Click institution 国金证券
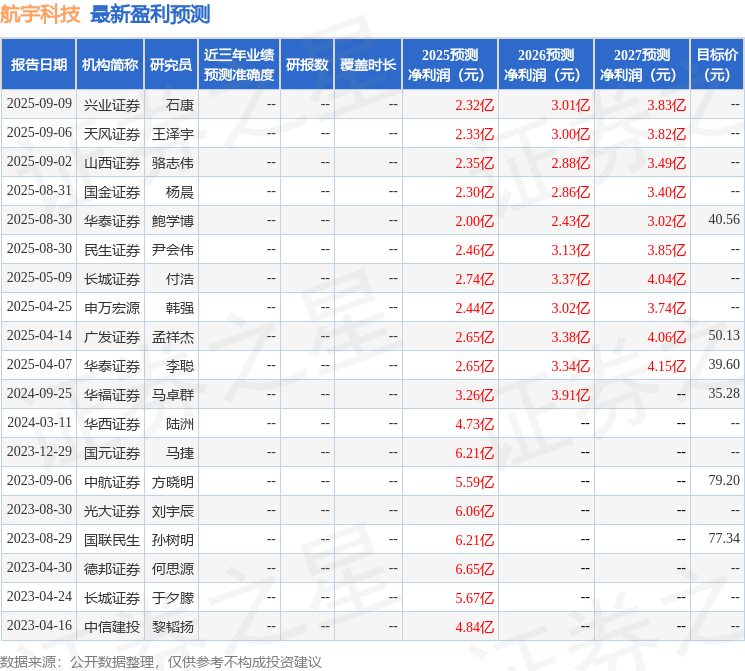The image size is (745, 671). point(112,192)
